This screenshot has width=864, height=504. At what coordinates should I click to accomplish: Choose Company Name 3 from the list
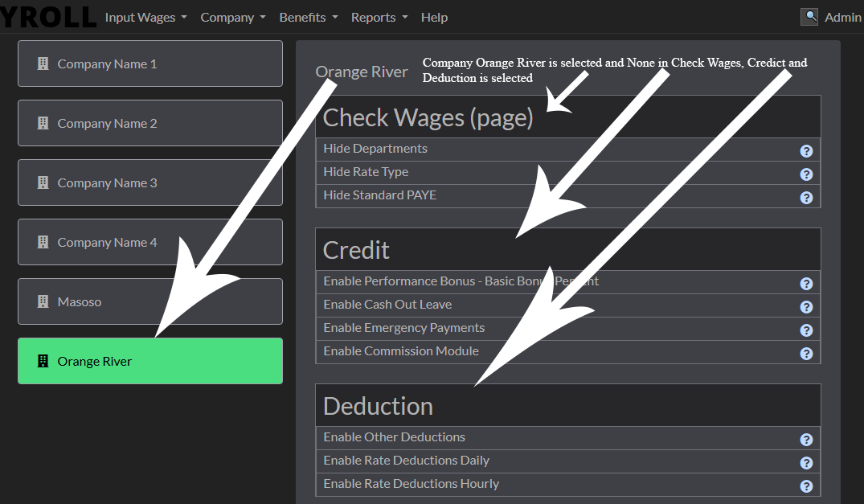point(150,182)
